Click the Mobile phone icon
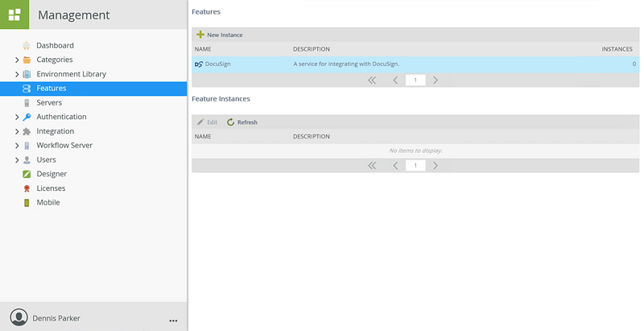Image resolution: width=644 pixels, height=331 pixels. 27,202
